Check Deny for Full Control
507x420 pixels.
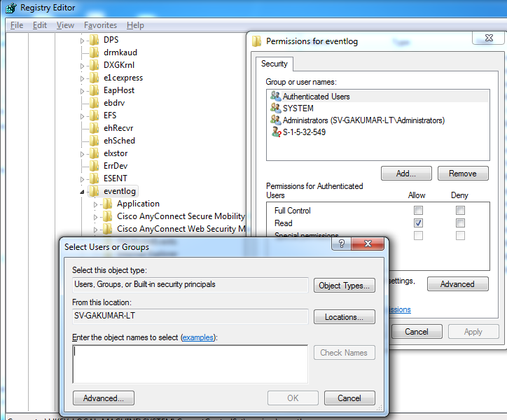[x=460, y=211]
